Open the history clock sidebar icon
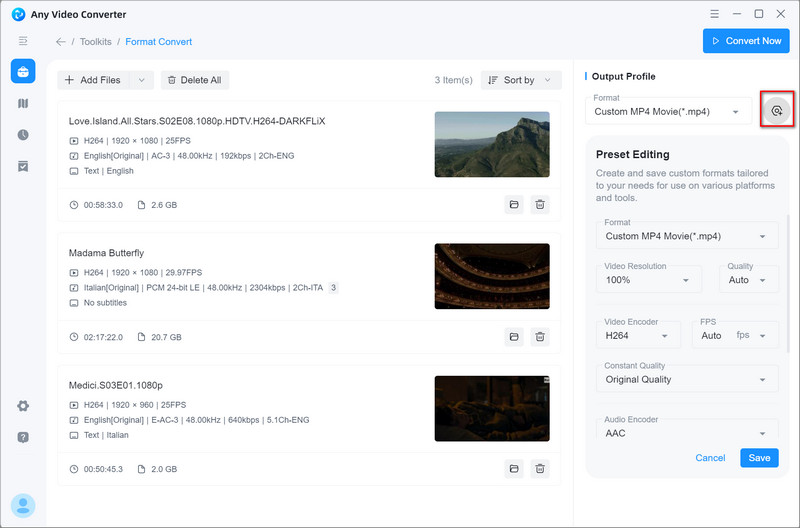 click(x=22, y=135)
